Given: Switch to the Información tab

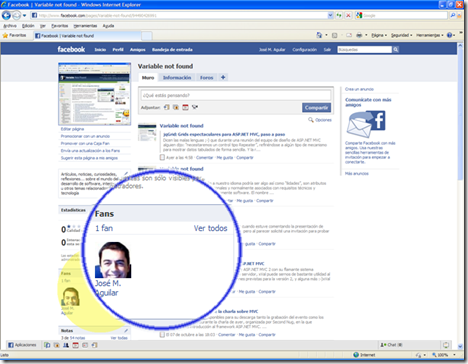Looking at the screenshot, I should [x=177, y=77].
